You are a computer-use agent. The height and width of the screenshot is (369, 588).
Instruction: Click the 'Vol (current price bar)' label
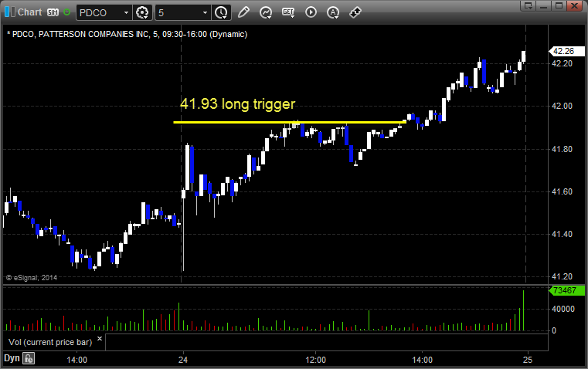(x=50, y=342)
